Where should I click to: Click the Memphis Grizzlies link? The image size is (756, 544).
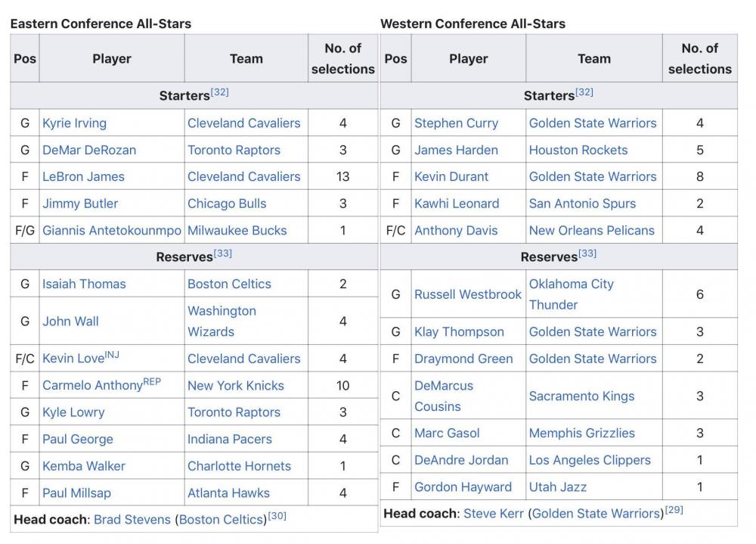581,434
